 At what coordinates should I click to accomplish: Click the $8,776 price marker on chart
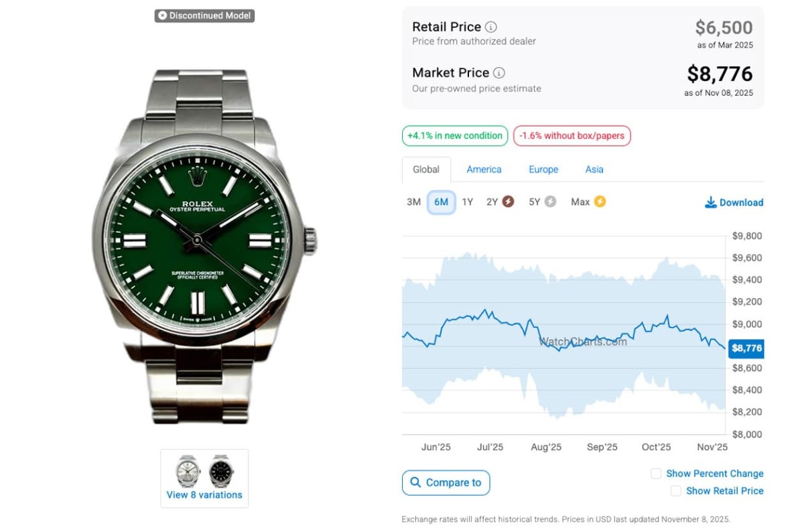tap(746, 348)
